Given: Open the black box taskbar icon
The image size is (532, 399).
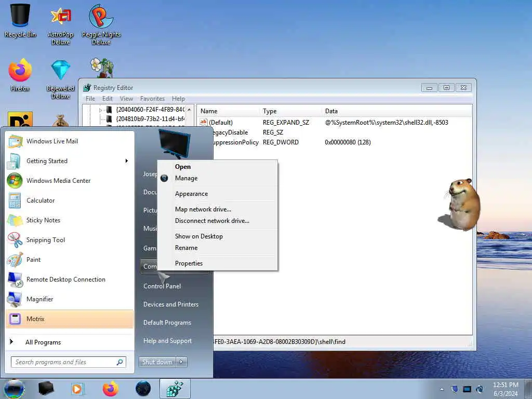Looking at the screenshot, I should tap(46, 389).
